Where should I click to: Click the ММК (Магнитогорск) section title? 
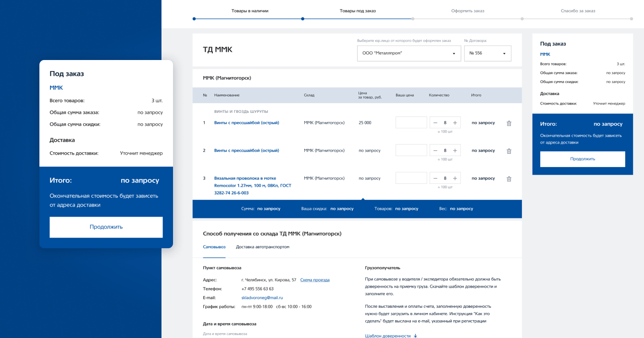[x=227, y=78]
